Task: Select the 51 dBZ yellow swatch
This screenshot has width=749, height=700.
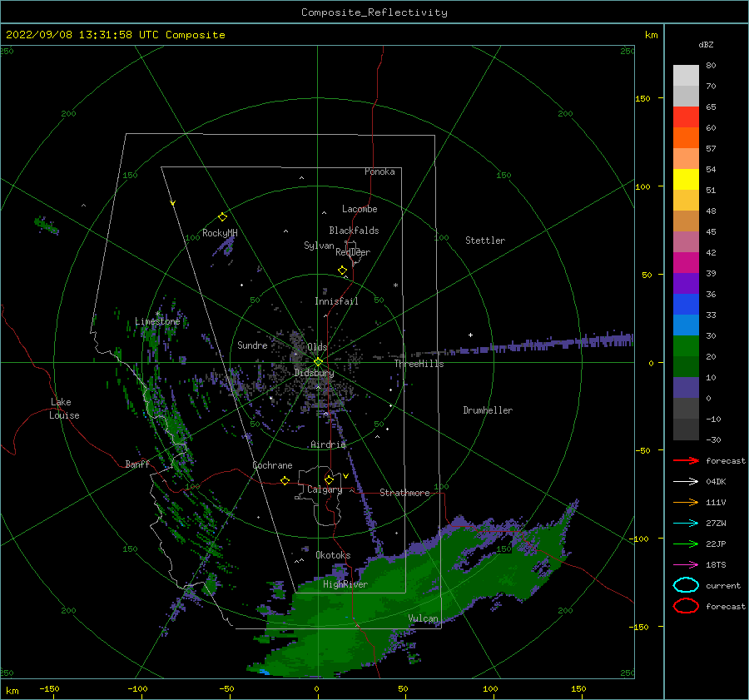Action: pos(686,179)
